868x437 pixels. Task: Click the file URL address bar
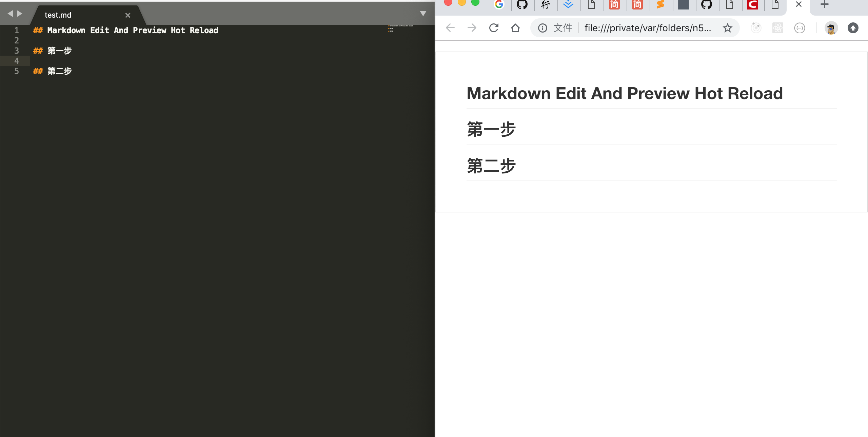click(648, 28)
